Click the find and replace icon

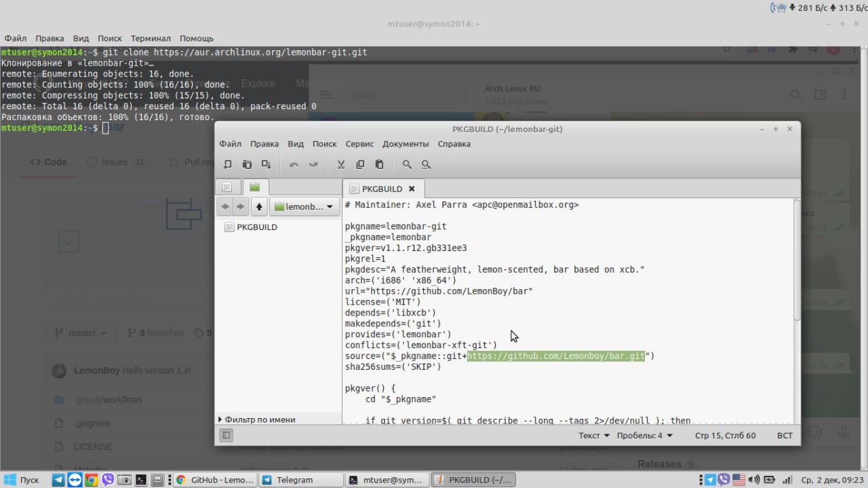point(426,164)
